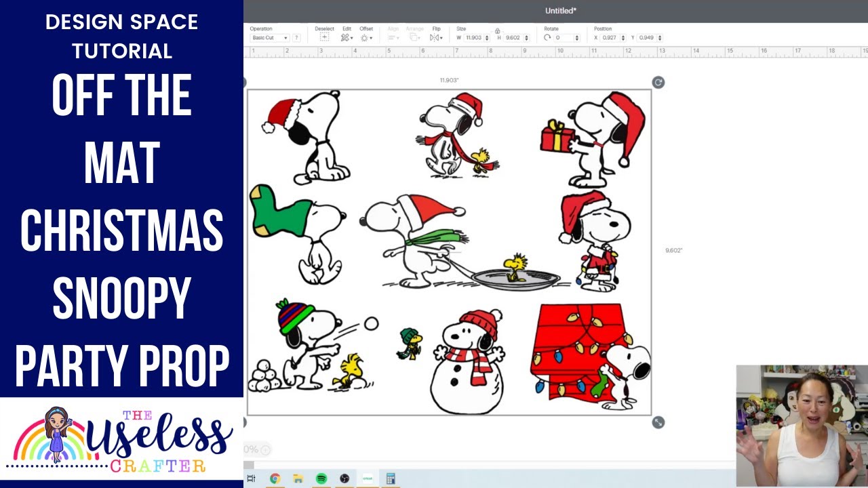Image resolution: width=868 pixels, height=488 pixels.
Task: Open File Explorer from the taskbar
Action: (x=298, y=479)
